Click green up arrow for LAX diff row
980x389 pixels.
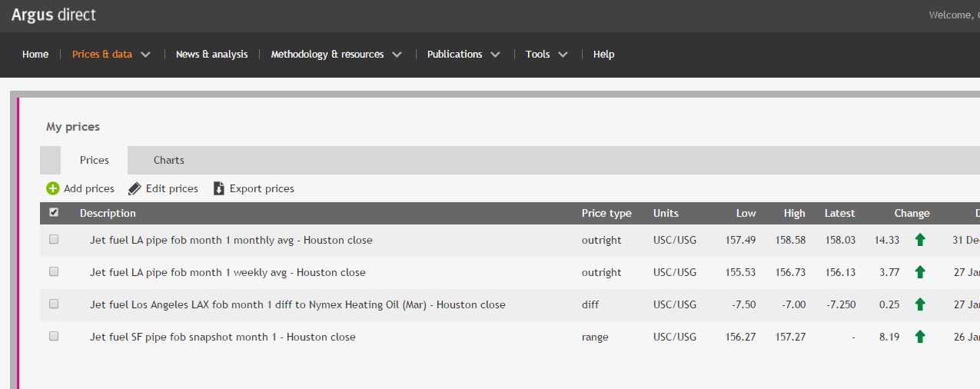click(x=919, y=304)
